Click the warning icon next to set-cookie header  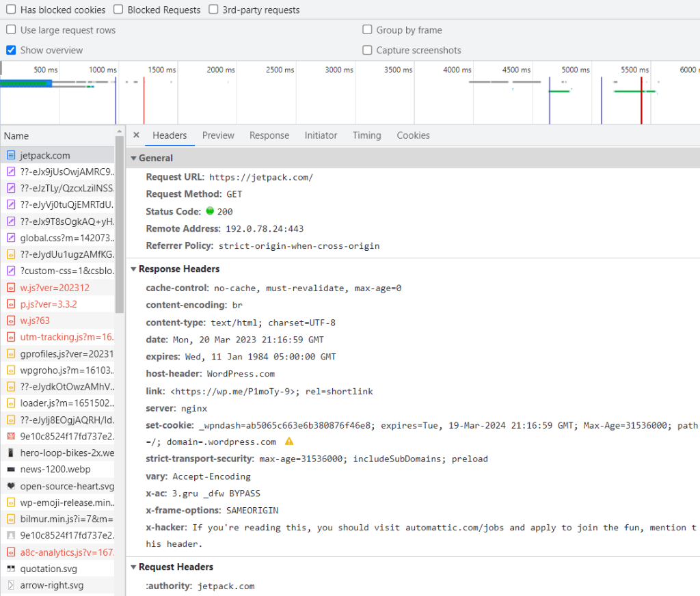[289, 442]
